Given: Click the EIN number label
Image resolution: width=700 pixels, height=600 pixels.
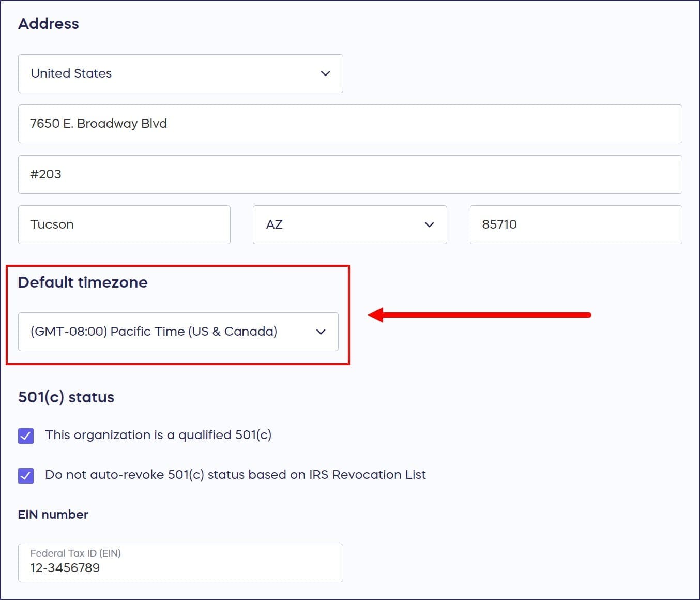Looking at the screenshot, I should point(53,515).
